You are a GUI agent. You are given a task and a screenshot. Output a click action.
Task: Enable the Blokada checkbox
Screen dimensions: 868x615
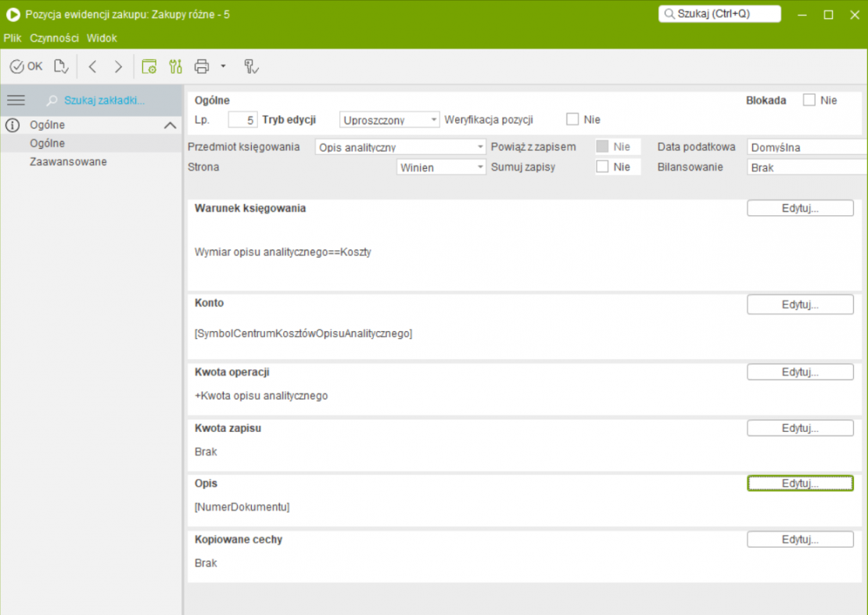tap(809, 100)
